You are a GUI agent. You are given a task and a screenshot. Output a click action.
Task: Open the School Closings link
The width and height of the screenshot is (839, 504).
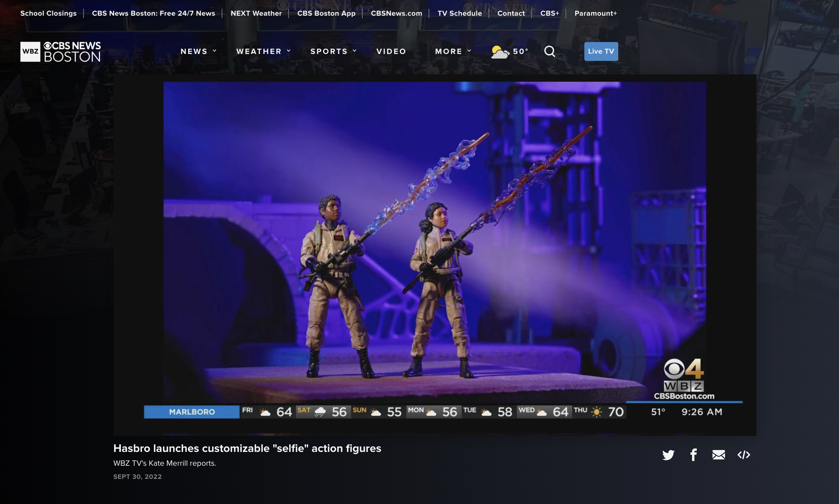[x=48, y=13]
